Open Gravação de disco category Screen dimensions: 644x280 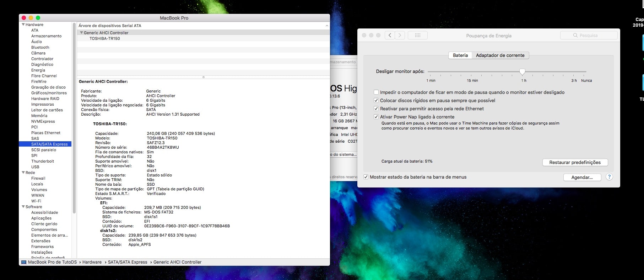coord(48,87)
